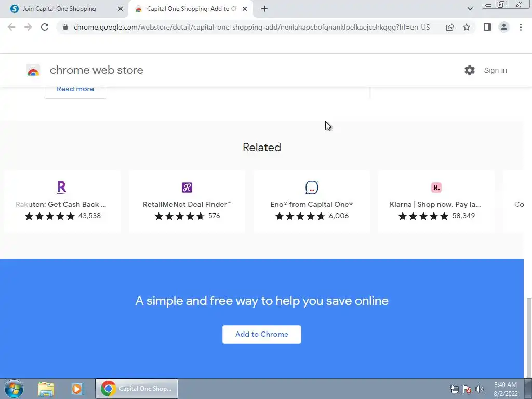Click the chrome web store heading

coord(97,70)
